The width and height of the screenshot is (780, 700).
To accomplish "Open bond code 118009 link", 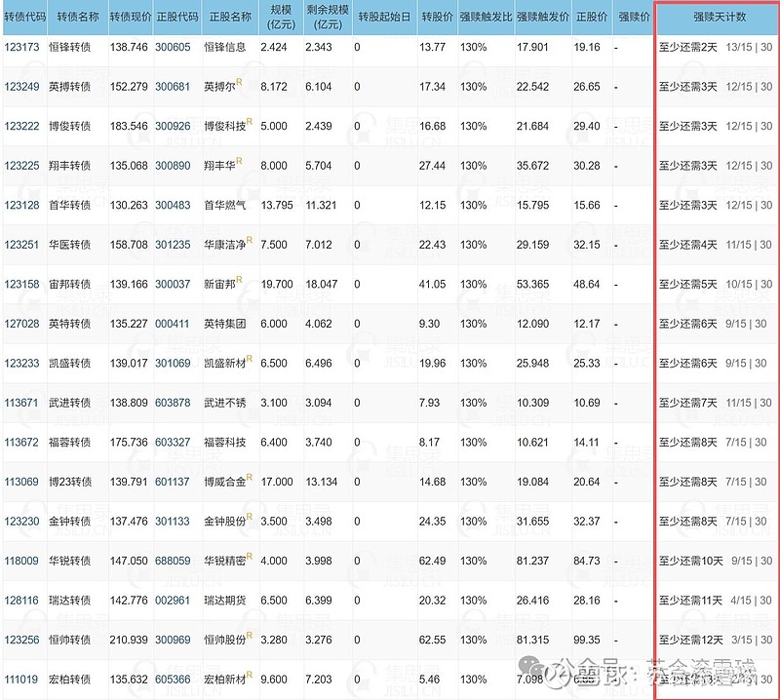I will [21, 561].
